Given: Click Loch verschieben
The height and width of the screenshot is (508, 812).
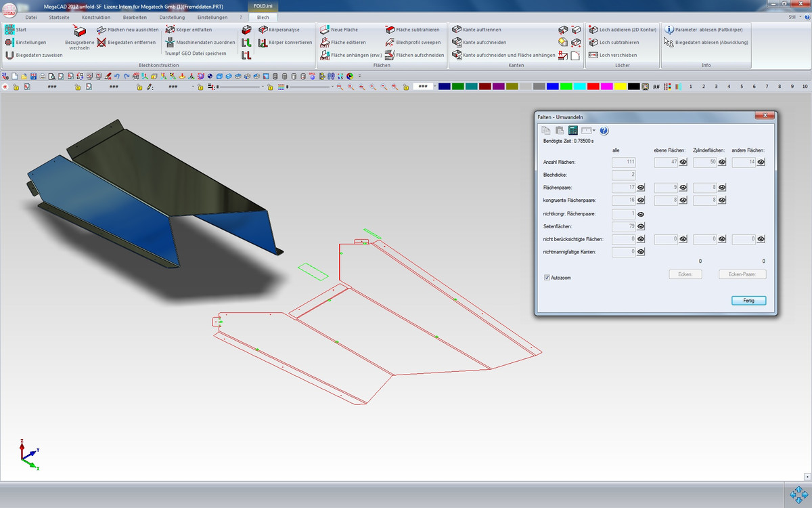Looking at the screenshot, I should (x=612, y=55).
